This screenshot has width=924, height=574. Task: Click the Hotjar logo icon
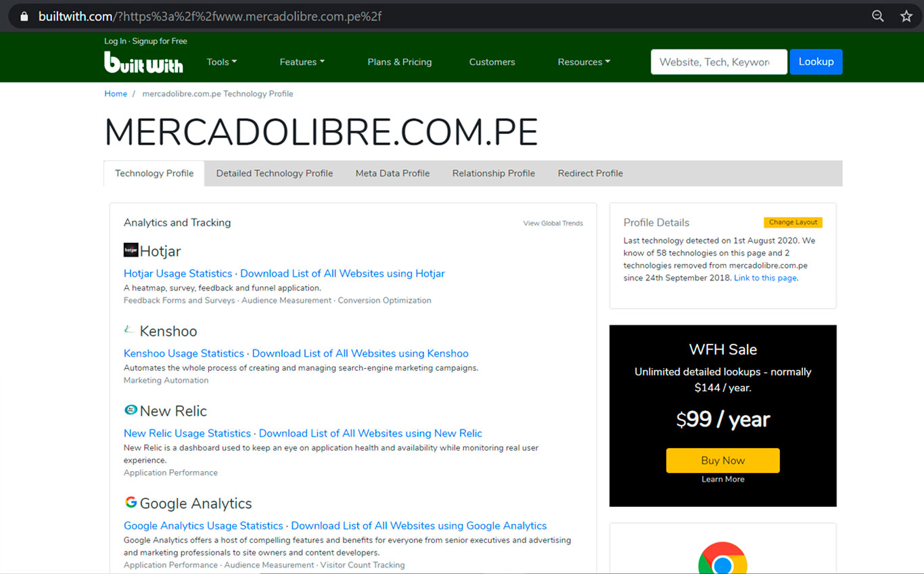coord(131,250)
